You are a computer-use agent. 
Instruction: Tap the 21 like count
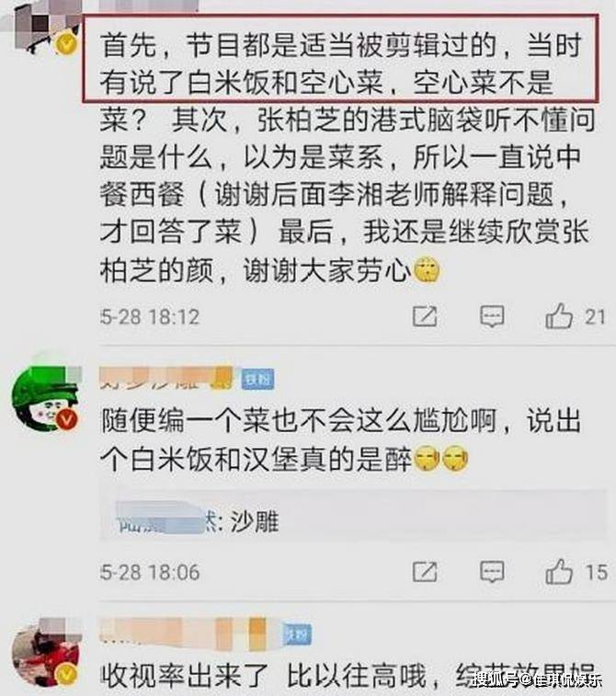coord(595,317)
